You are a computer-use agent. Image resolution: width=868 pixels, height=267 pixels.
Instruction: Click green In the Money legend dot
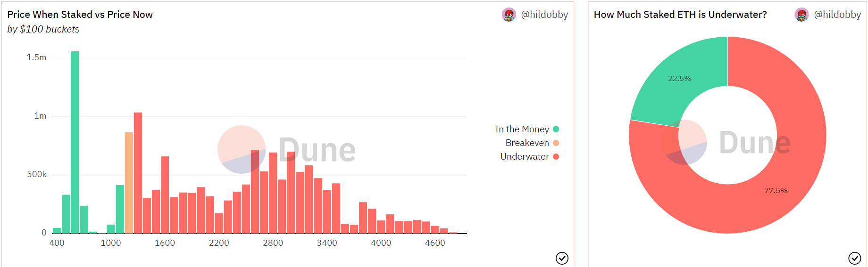(556, 129)
